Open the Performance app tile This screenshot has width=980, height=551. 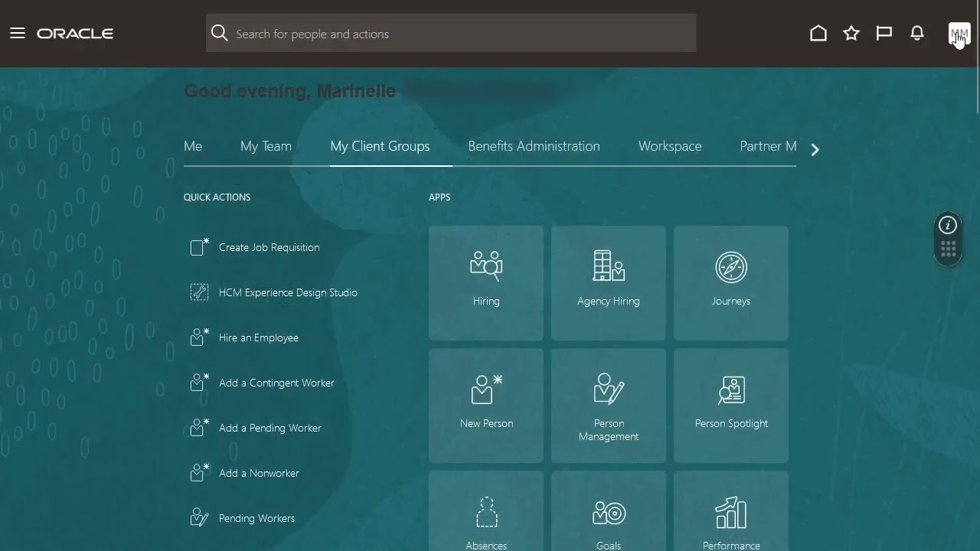point(731,511)
